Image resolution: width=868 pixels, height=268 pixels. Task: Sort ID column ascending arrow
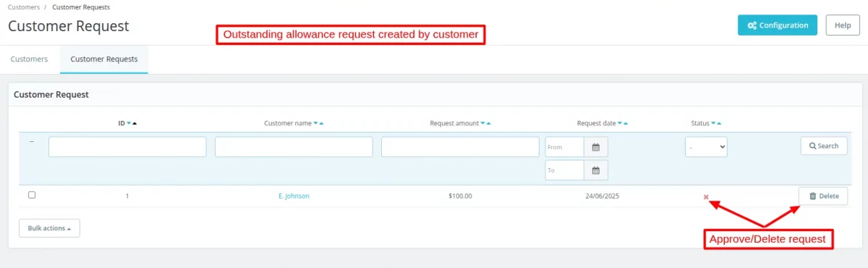[135, 124]
